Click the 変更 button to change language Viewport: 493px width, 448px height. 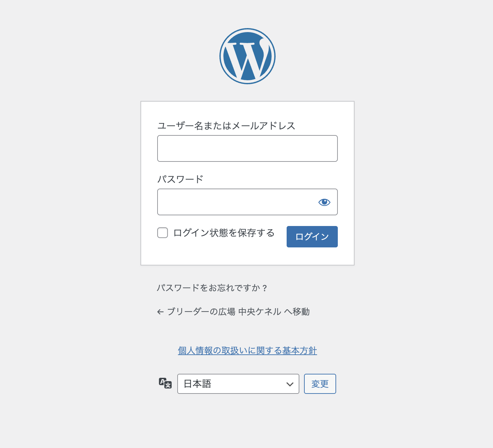320,384
